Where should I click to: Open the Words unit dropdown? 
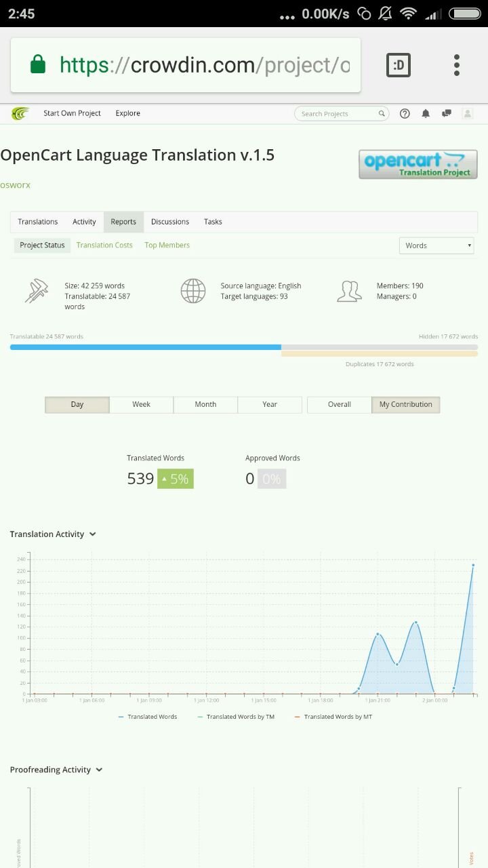click(437, 245)
